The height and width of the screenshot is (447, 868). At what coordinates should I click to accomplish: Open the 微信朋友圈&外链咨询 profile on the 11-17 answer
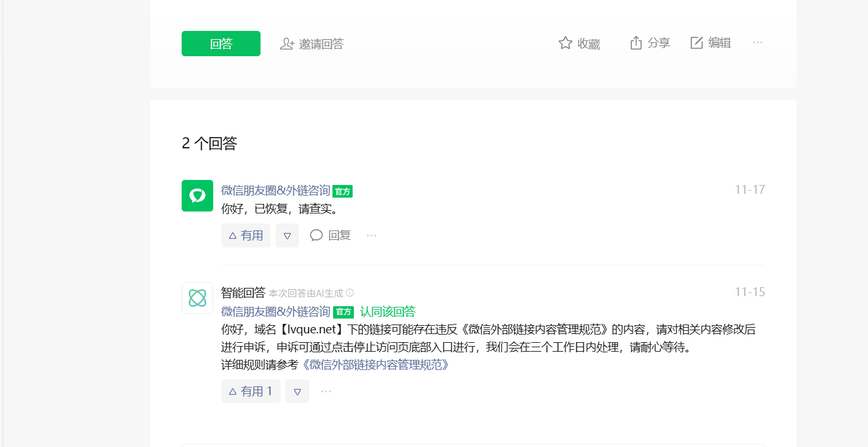tap(276, 191)
